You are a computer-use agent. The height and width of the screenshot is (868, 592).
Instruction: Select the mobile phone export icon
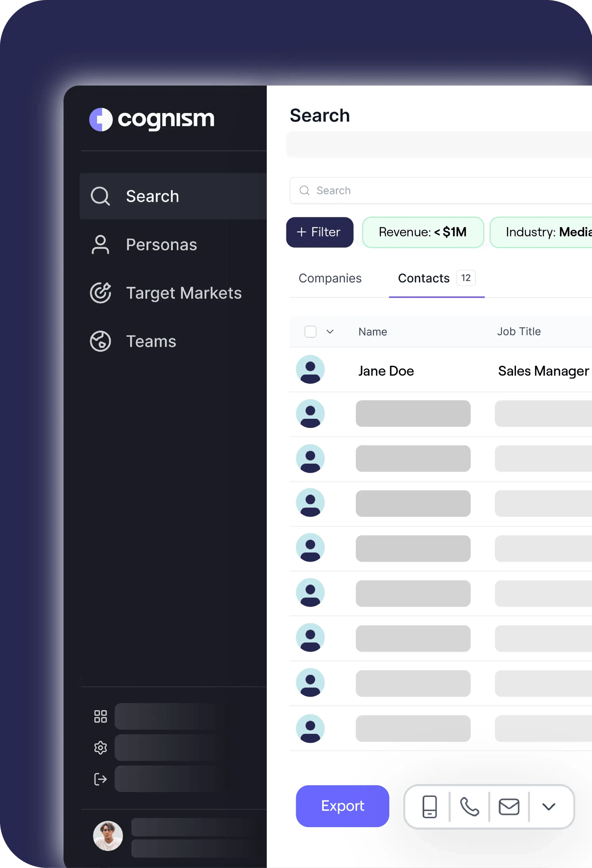(x=429, y=806)
